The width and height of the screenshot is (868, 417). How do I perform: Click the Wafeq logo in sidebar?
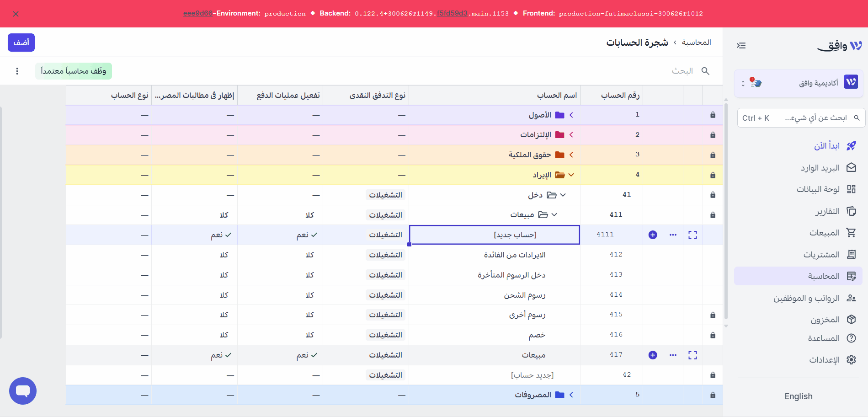click(839, 46)
